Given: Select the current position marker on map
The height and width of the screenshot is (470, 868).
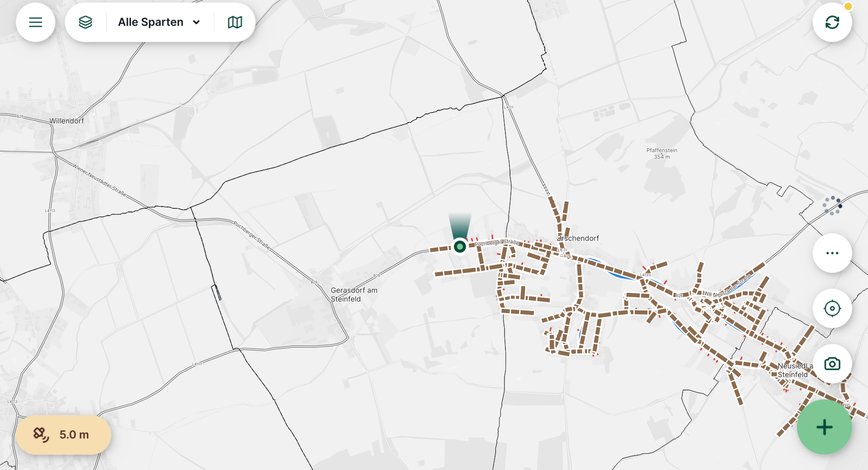Looking at the screenshot, I should tap(460, 247).
